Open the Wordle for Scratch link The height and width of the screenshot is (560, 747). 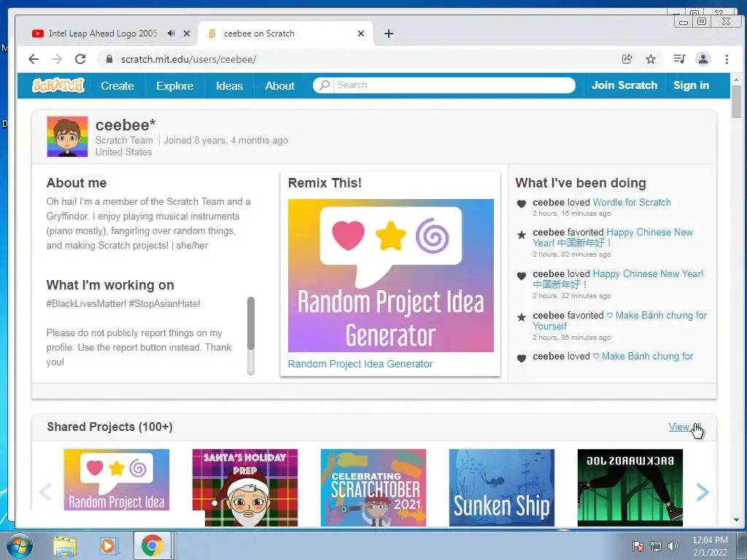coord(632,203)
